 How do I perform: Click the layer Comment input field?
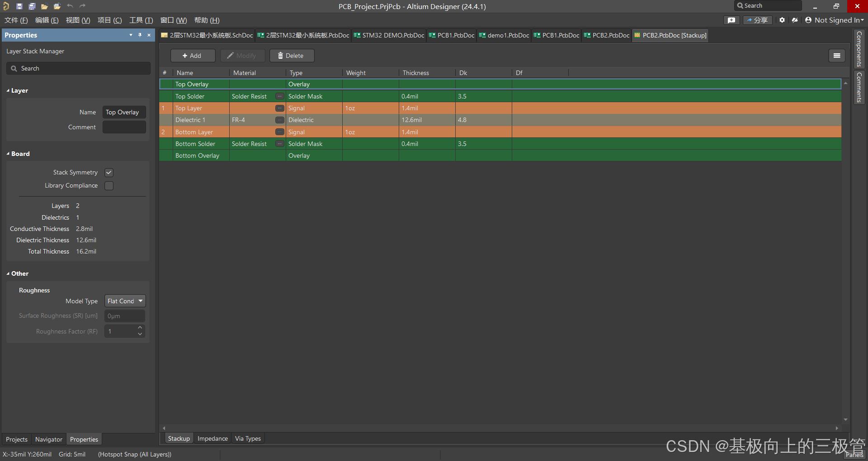[124, 127]
